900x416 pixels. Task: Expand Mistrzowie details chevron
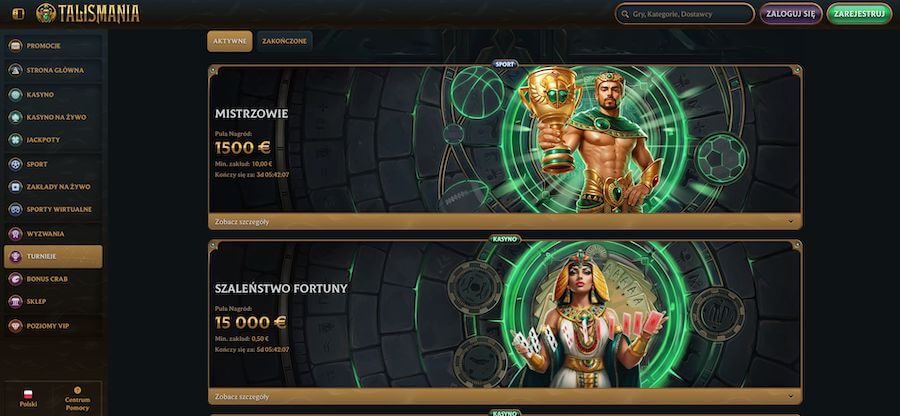[790, 221]
